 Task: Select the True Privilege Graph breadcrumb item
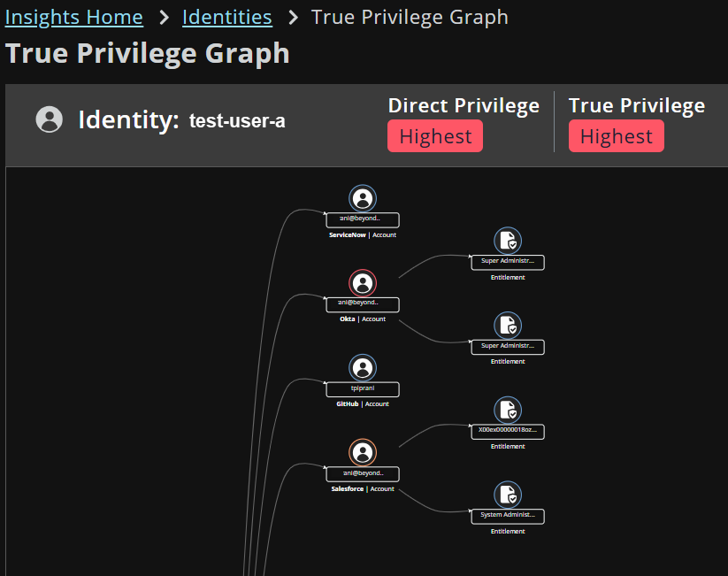(x=410, y=17)
